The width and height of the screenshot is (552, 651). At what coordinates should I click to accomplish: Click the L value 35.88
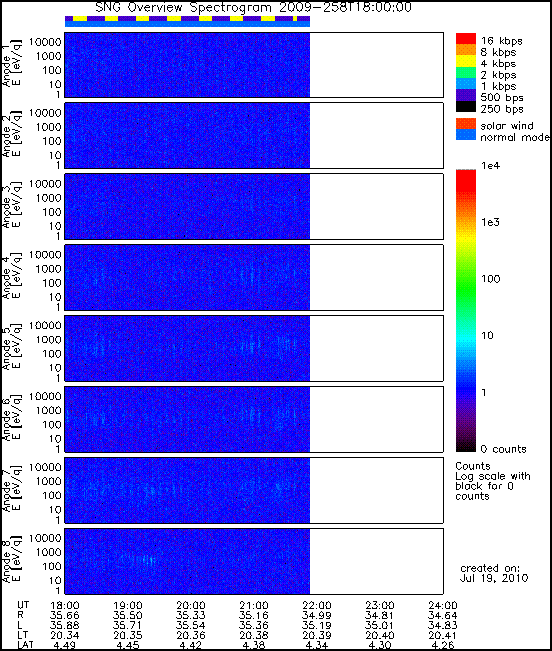[x=65, y=626]
